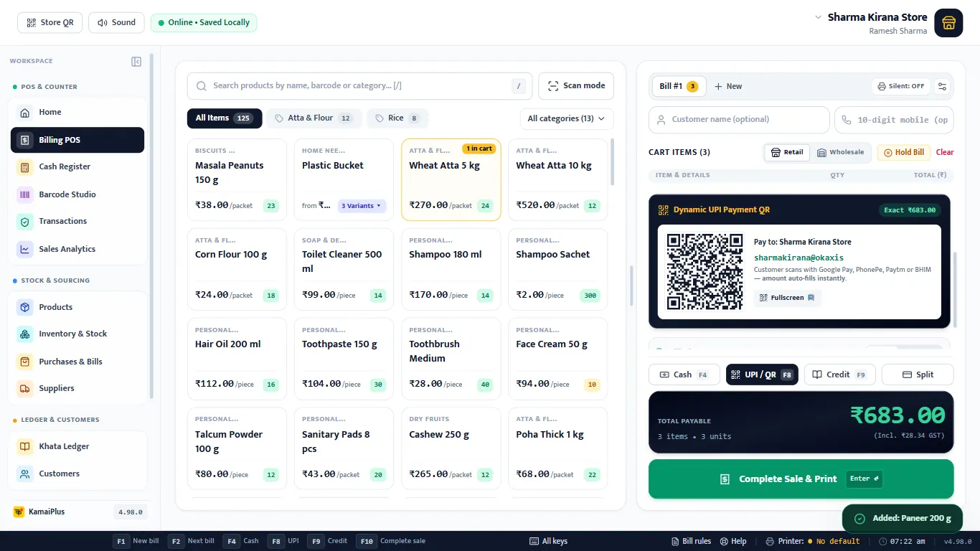Switch pricing to Wholesale

coord(841,152)
